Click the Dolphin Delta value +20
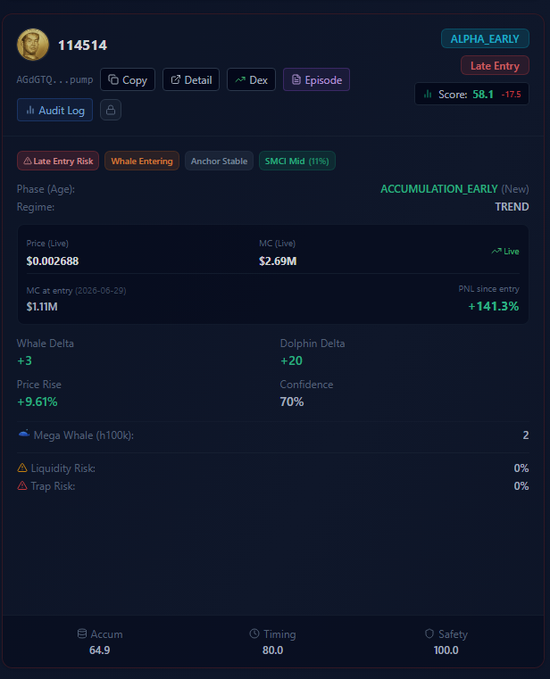This screenshot has height=679, width=550. 291,360
